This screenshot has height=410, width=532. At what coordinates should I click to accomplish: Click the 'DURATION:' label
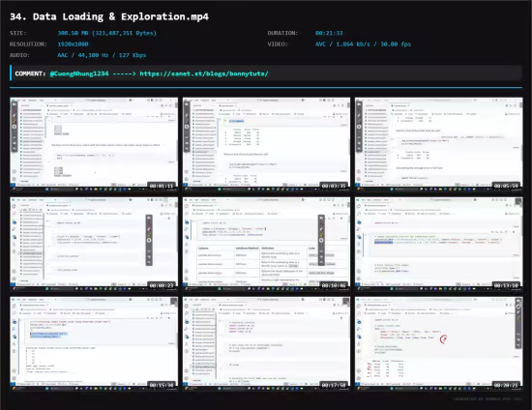pyautogui.click(x=282, y=33)
